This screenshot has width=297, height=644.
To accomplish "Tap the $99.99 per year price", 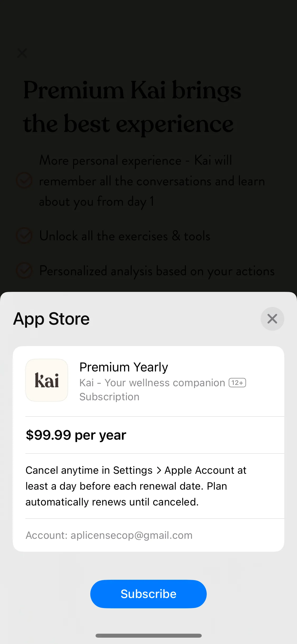I will 76,435.
